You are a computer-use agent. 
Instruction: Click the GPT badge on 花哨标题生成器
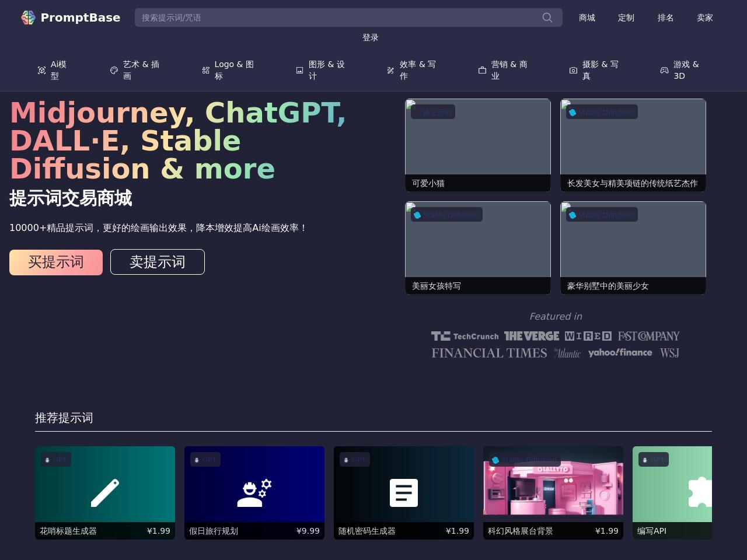[x=55, y=460]
